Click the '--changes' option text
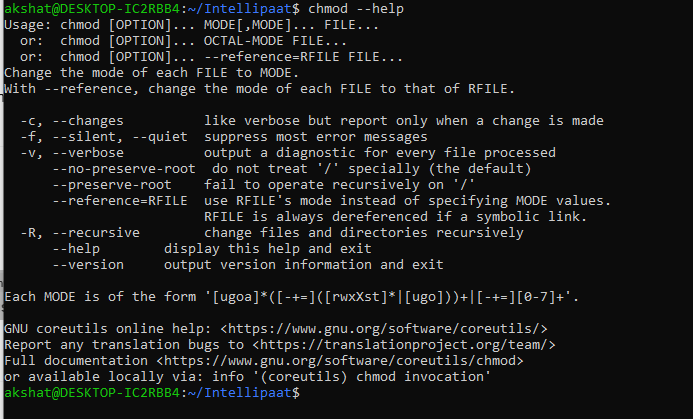This screenshot has height=419, width=693. tap(88, 121)
